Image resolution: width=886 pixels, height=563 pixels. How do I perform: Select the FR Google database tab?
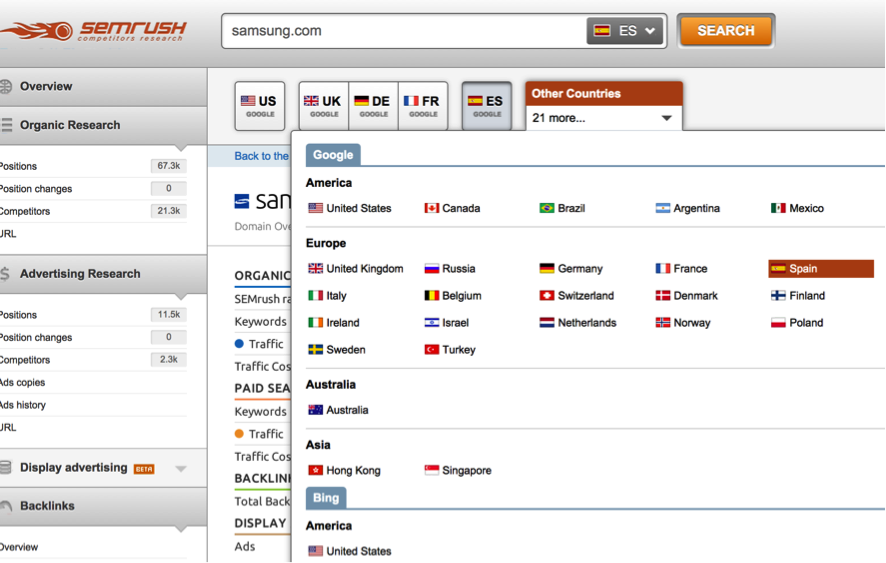[423, 106]
